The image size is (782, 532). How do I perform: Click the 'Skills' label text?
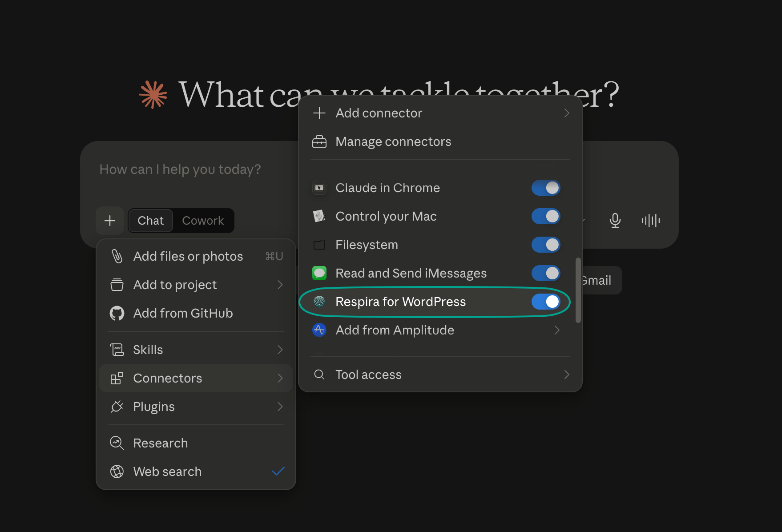coord(148,350)
